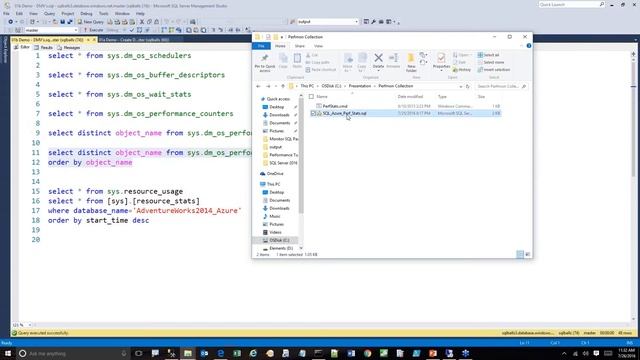Select OneDrive in navigation pane

[x=274, y=174]
